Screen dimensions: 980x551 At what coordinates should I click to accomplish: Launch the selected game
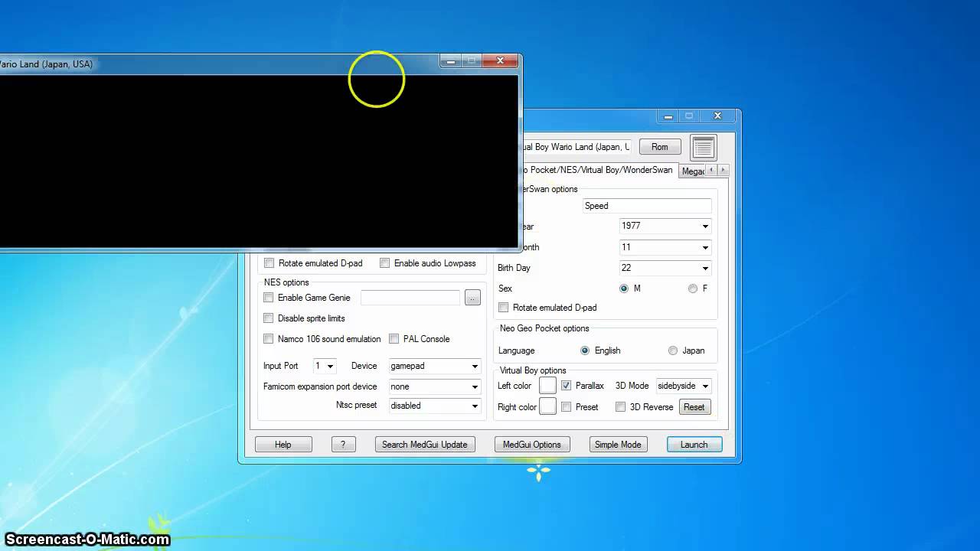coord(694,445)
